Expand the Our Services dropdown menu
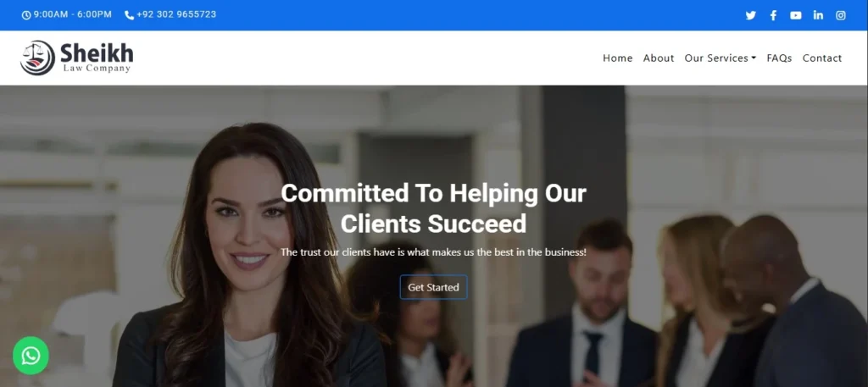The image size is (868, 387). [720, 58]
